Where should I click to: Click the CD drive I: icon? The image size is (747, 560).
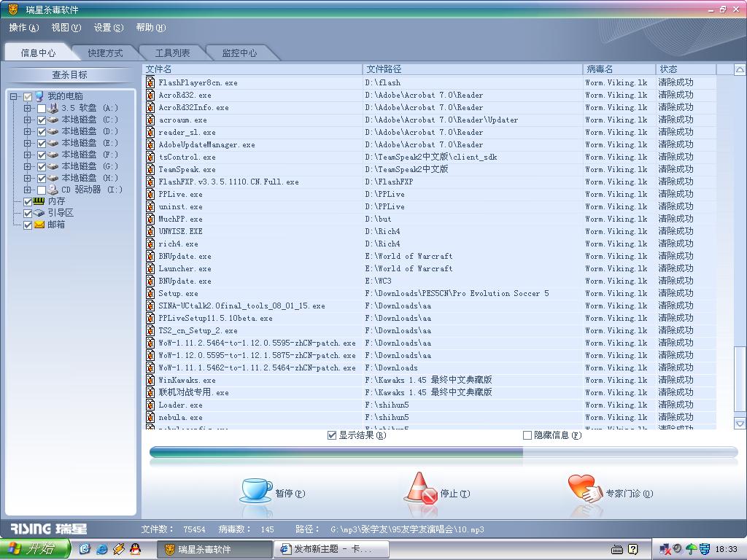point(53,190)
